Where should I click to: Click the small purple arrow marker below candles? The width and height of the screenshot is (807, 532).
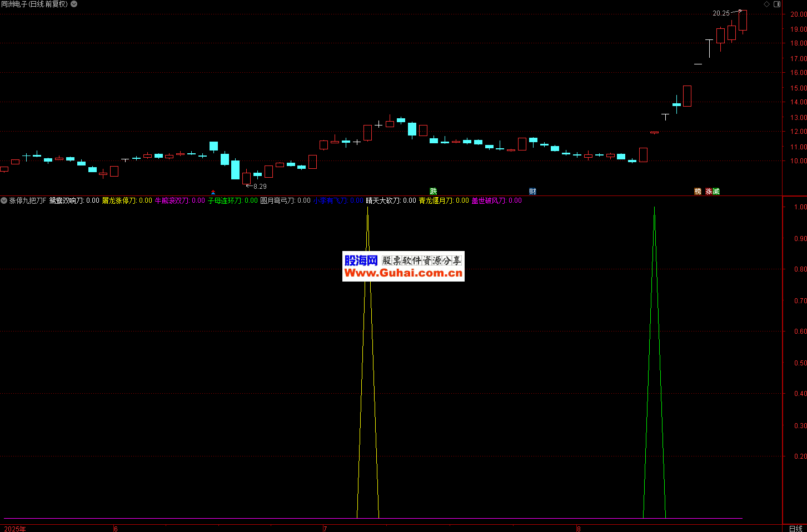pyautogui.click(x=213, y=193)
